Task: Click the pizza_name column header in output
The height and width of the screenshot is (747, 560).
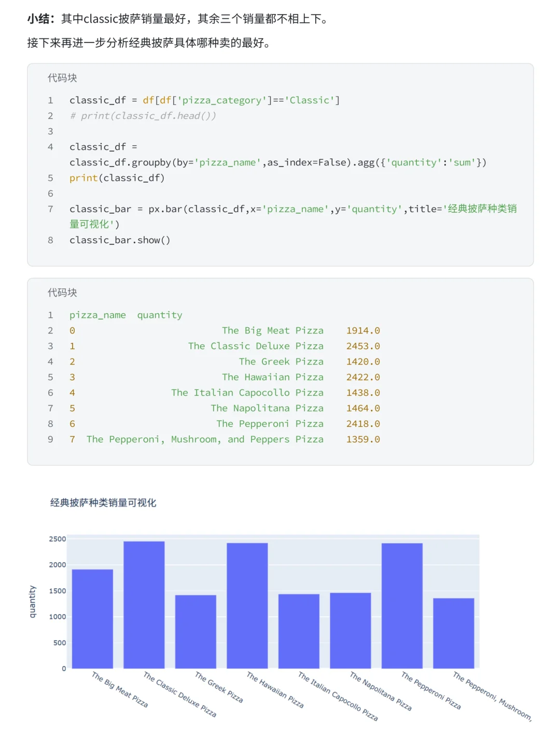Action: 97,315
